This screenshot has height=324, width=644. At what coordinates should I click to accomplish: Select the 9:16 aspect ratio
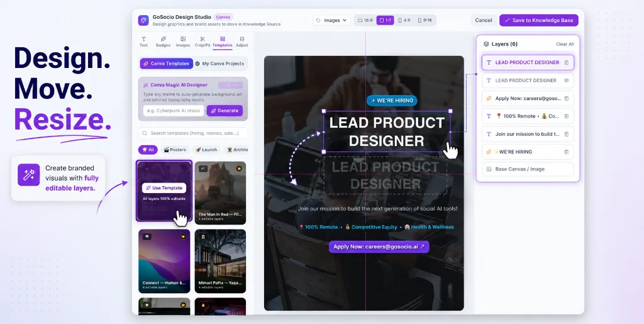point(425,20)
